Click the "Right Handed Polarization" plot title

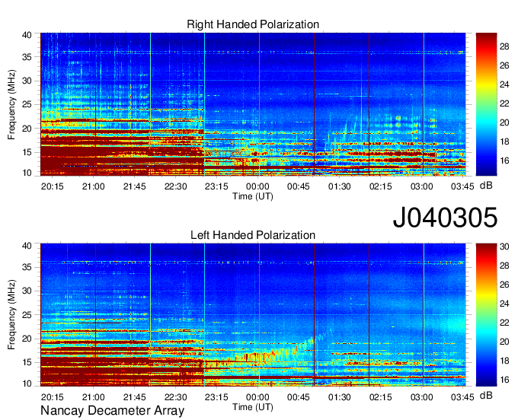pos(253,24)
